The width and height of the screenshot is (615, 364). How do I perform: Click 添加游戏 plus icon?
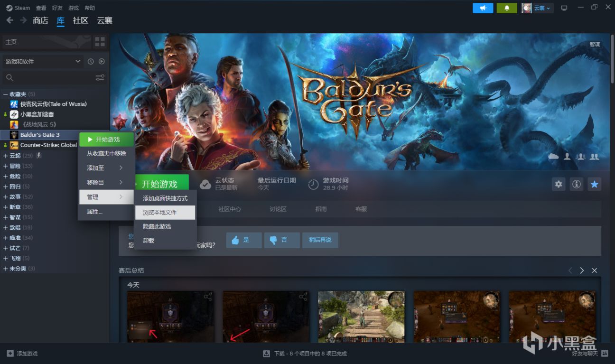pyautogui.click(x=10, y=354)
